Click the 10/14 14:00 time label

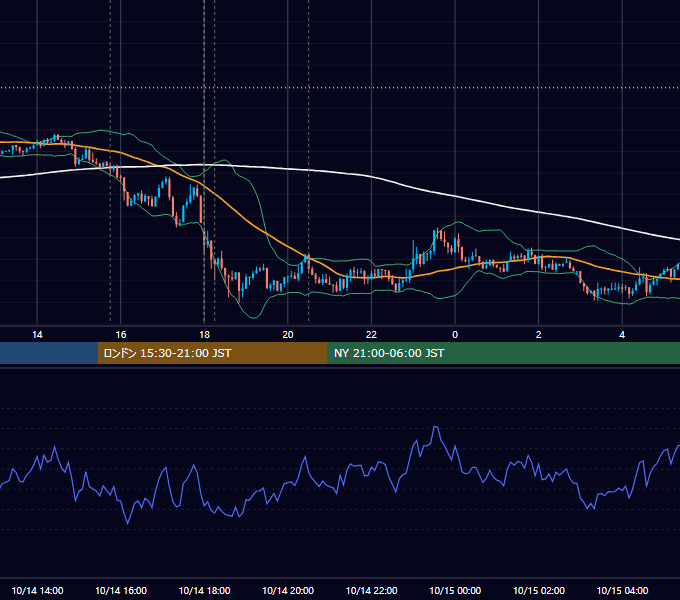click(37, 590)
